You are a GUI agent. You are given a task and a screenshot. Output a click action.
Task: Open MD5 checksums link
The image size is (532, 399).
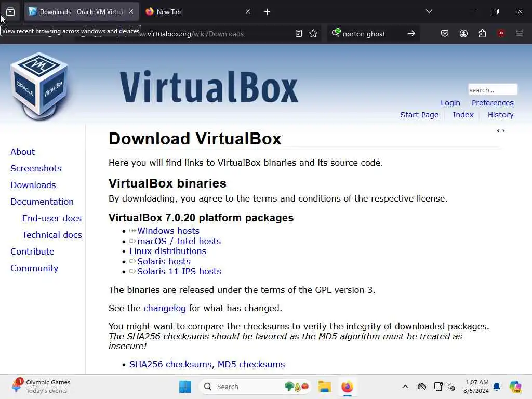pos(251,364)
